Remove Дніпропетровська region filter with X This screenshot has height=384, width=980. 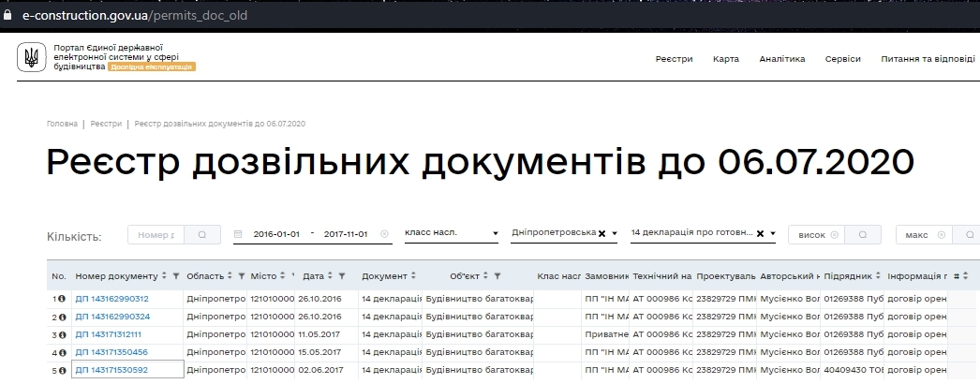(x=601, y=233)
